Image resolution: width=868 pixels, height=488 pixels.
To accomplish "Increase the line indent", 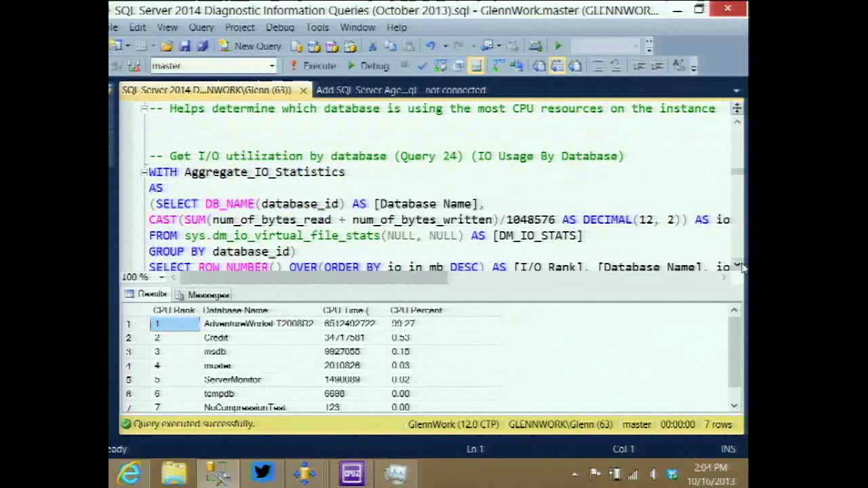I will (x=656, y=66).
